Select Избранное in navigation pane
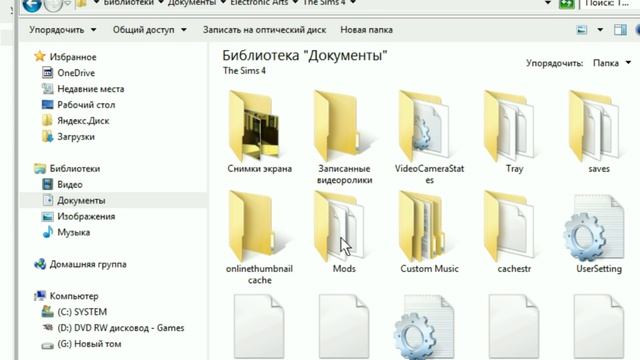The width and height of the screenshot is (640, 360). coord(73,57)
